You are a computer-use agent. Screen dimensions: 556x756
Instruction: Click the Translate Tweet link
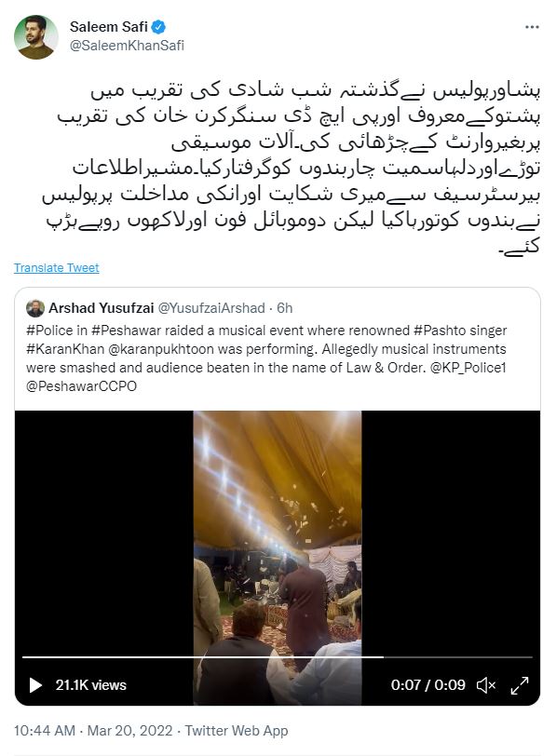tap(57, 267)
